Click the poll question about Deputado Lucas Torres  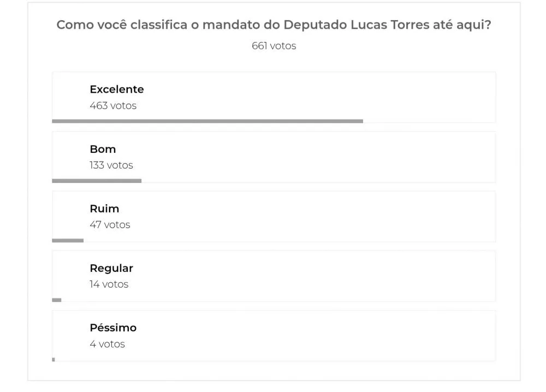pos(274,25)
